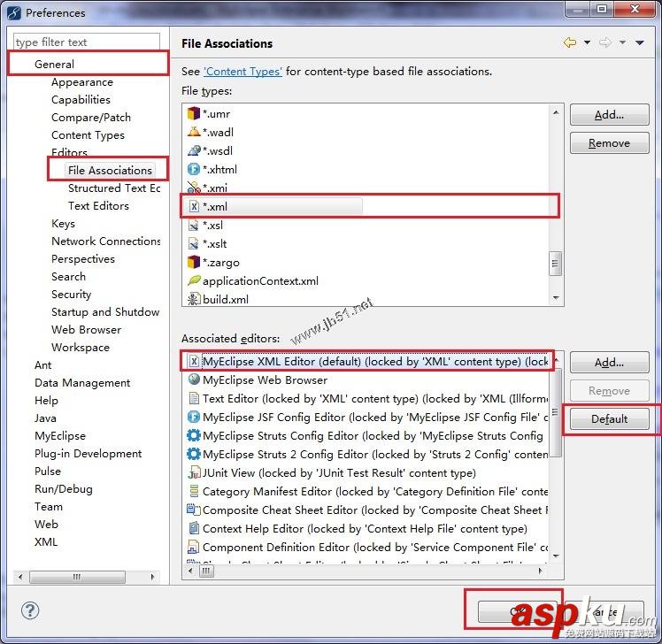This screenshot has width=662, height=644.
Task: Click the Text Editor document icon
Action: tap(193, 398)
